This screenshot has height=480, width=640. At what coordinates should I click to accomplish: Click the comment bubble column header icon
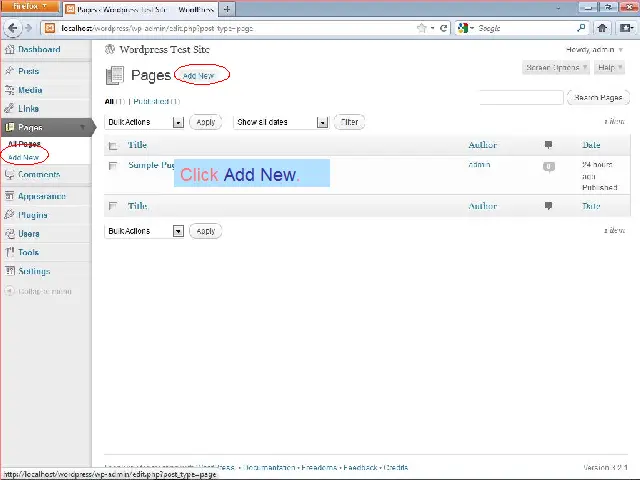pyautogui.click(x=549, y=144)
